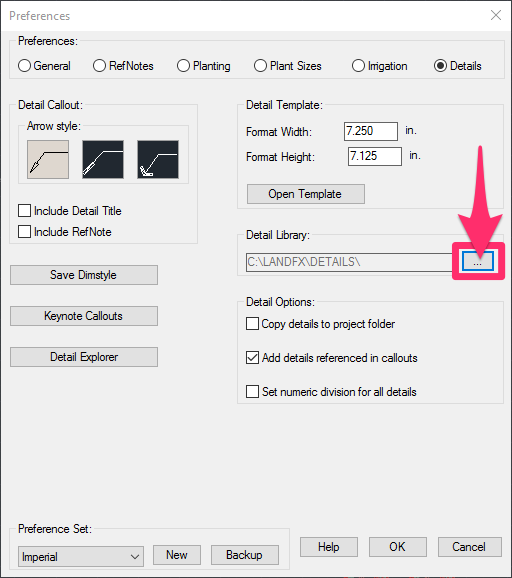
Task: Enable Copy details to project folder
Action: 252,324
